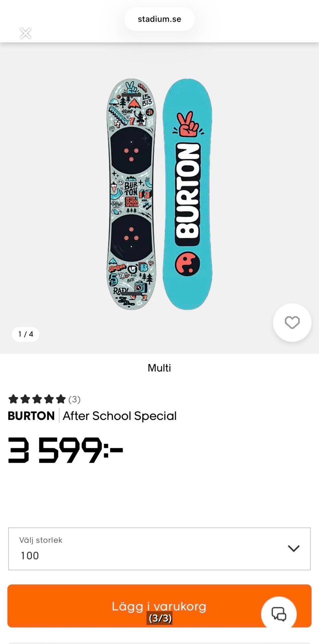This screenshot has width=319, height=644.
Task: Open the (3) reviews count
Action: click(x=74, y=399)
